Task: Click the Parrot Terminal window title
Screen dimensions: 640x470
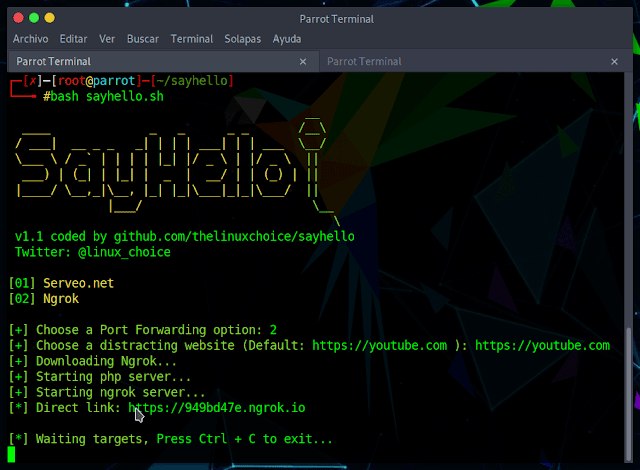Action: click(336, 19)
